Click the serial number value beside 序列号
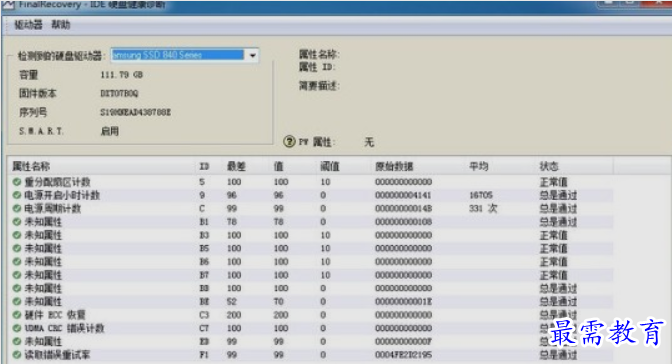The image size is (672, 364). pos(135,112)
